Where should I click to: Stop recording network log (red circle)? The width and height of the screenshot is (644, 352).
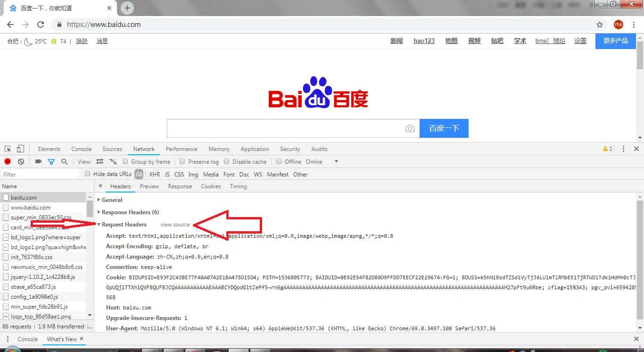click(8, 162)
